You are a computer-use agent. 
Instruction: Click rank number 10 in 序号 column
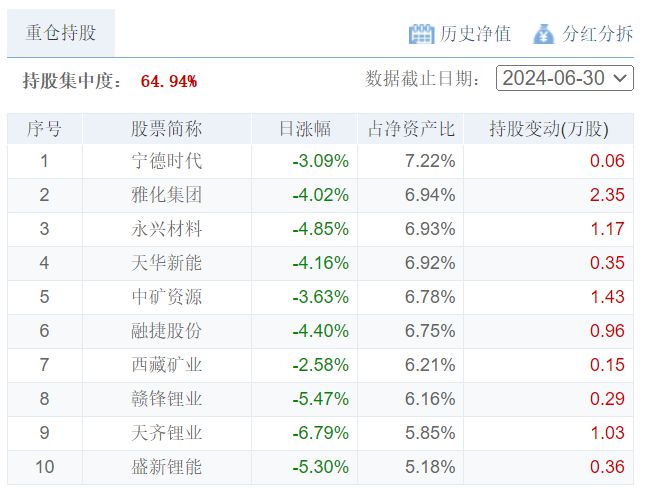[44, 467]
